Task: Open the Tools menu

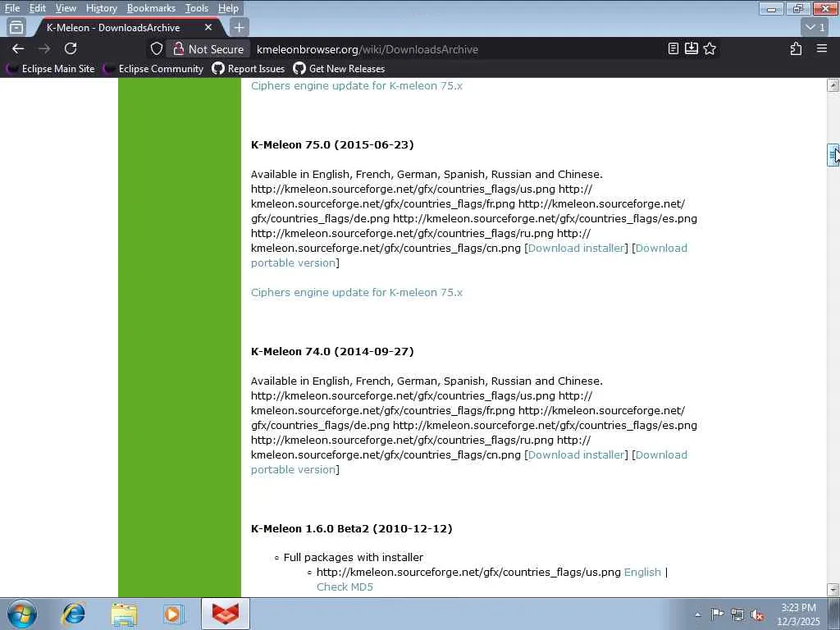Action: tap(197, 8)
